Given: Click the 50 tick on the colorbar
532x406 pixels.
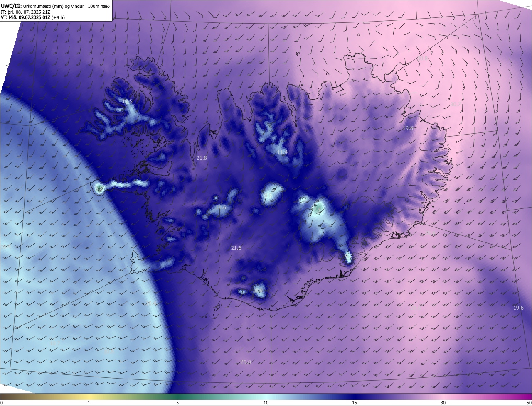Looking at the screenshot, I should pyautogui.click(x=529, y=403).
